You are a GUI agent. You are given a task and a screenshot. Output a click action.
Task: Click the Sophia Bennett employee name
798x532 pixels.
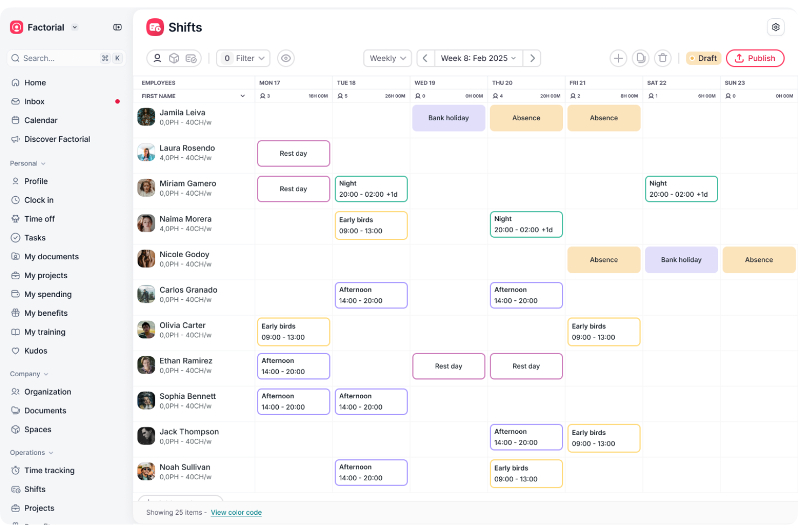188,396
